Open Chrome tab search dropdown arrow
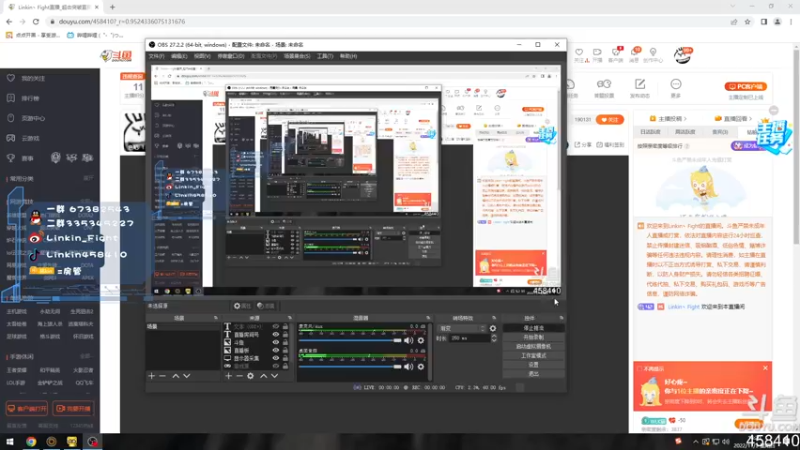Viewport: 800px width, 450px height. point(733,6)
